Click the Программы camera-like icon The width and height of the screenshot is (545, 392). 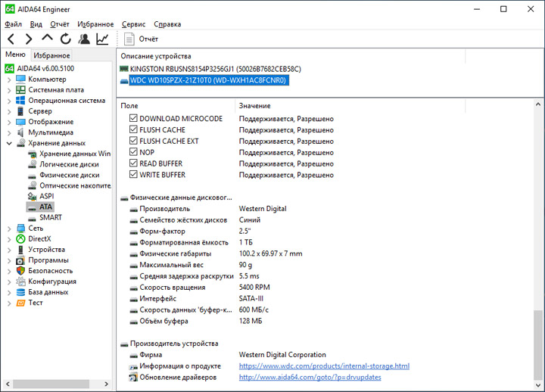tap(20, 260)
